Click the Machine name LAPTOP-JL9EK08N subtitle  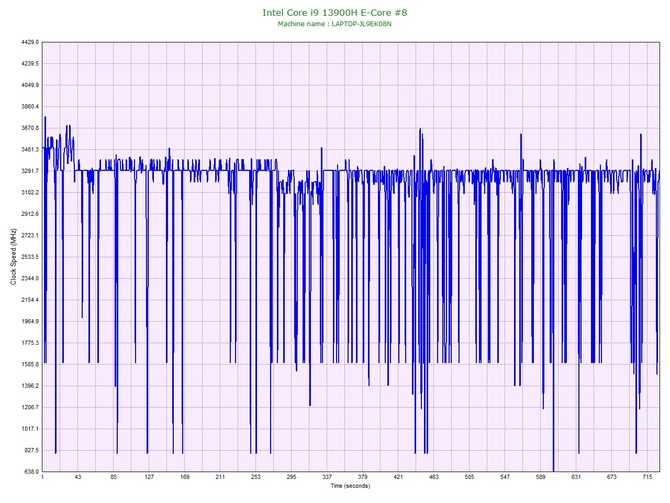(x=335, y=24)
